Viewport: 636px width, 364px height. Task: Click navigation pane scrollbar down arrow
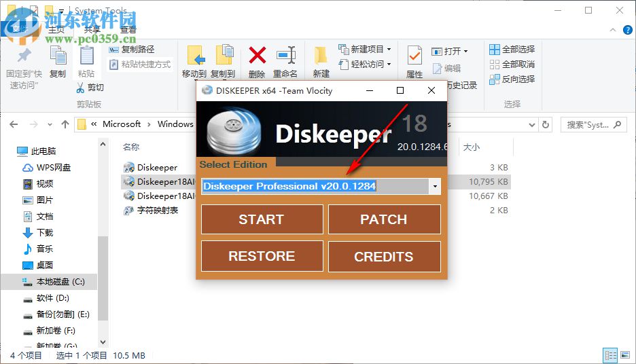coord(103,342)
